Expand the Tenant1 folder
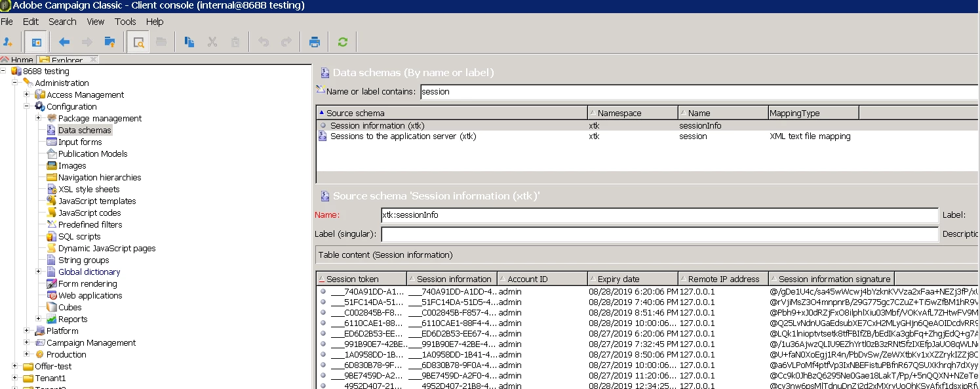Image resolution: width=980 pixels, height=389 pixels. coord(15,378)
